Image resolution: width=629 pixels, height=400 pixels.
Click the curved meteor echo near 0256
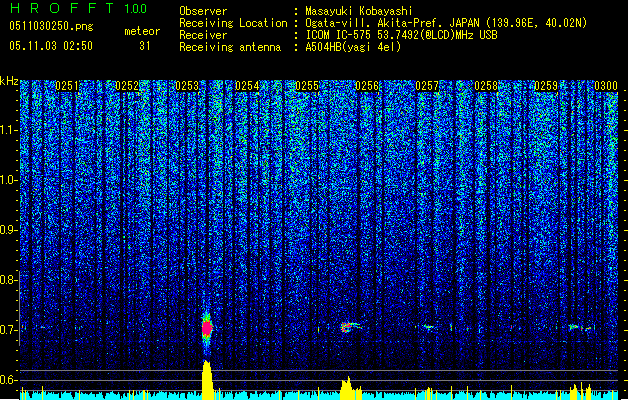[x=351, y=327]
